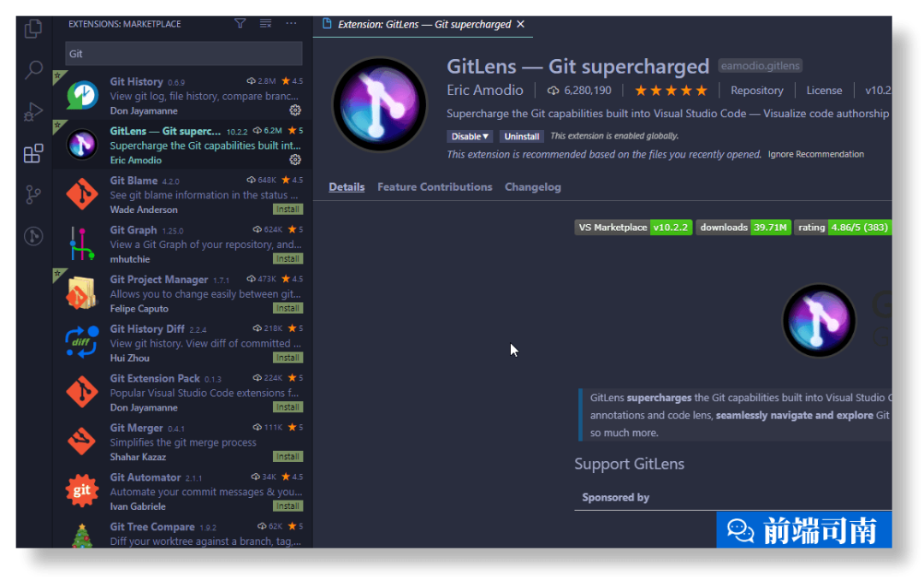The height and width of the screenshot is (580, 924).
Task: Click 'Shahar Kazaz' publisher name
Action: click(138, 458)
